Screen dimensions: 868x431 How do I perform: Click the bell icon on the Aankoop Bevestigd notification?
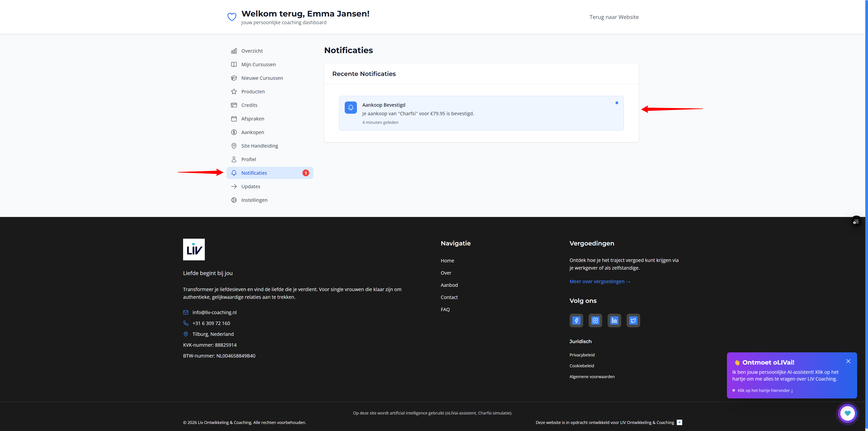[x=350, y=107]
